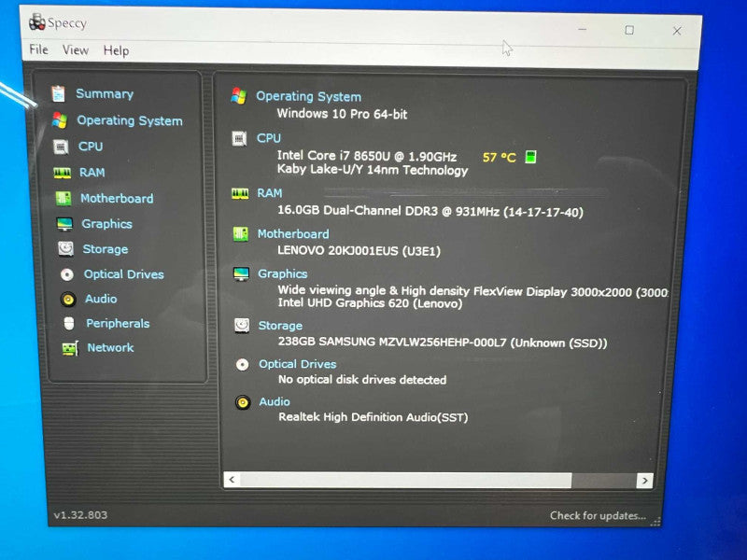The image size is (747, 560).
Task: Click the horizontal scrollbar right arrow
Action: pos(644,481)
